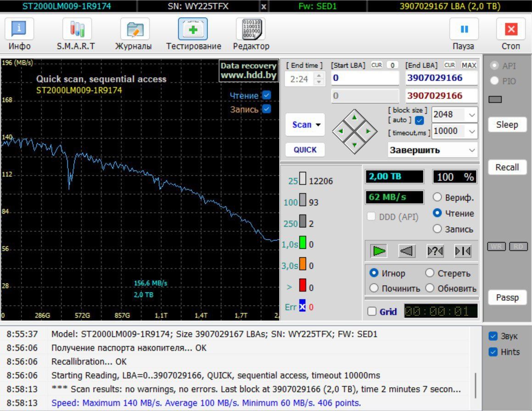Click the grey 100 ms block indicator
The width and height of the screenshot is (532, 411).
pos(302,200)
